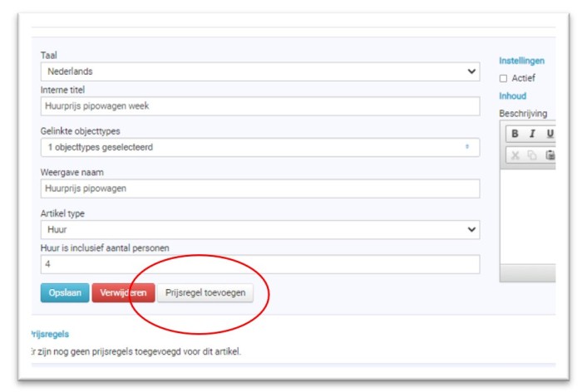Click the Prijsregels section heading

pyautogui.click(x=50, y=334)
